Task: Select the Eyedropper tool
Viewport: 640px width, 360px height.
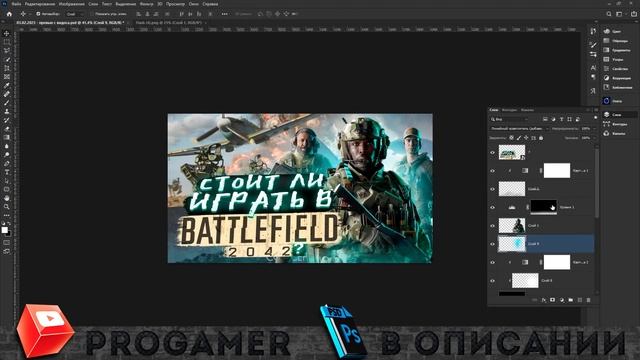Action: click(x=7, y=85)
